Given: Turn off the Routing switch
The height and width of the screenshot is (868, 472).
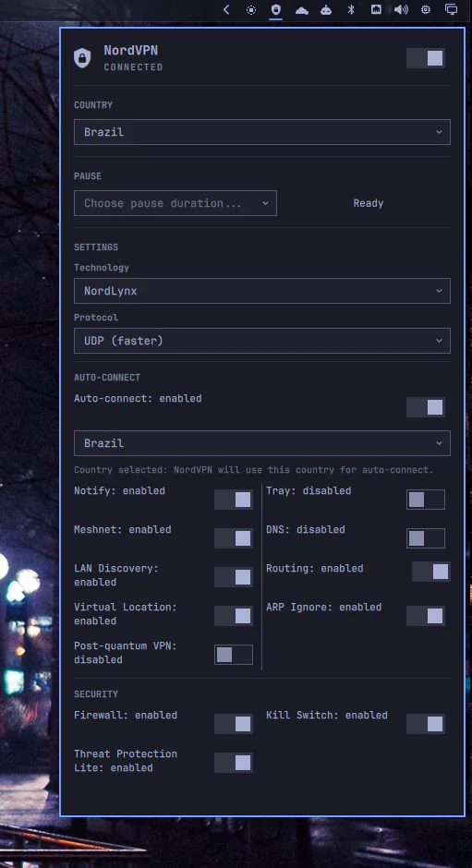Looking at the screenshot, I should (x=431, y=572).
